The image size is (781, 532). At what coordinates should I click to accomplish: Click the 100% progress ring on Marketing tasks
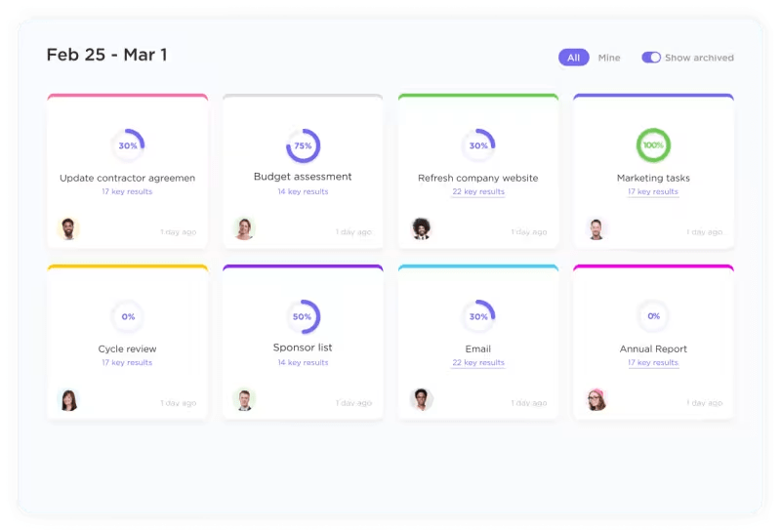[653, 144]
